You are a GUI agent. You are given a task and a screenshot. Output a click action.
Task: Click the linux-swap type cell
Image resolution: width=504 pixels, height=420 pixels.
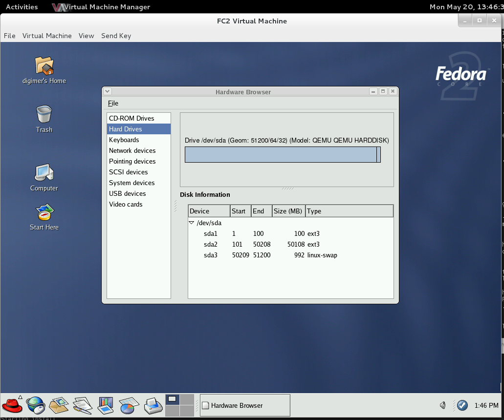tap(322, 255)
